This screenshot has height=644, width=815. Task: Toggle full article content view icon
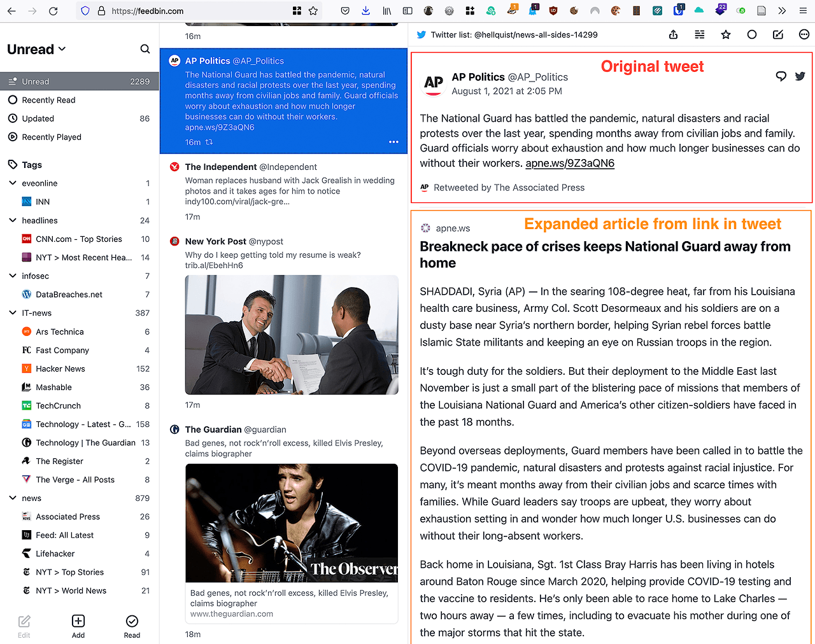[x=700, y=34]
